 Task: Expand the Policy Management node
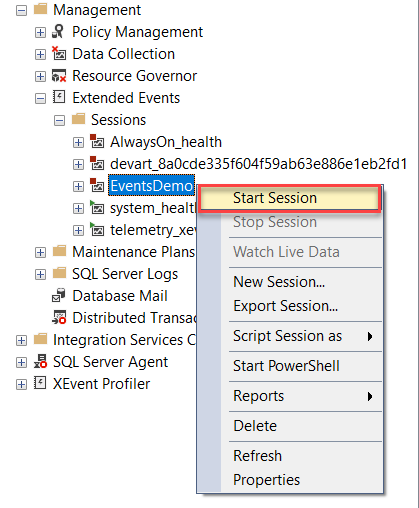pos(40,32)
